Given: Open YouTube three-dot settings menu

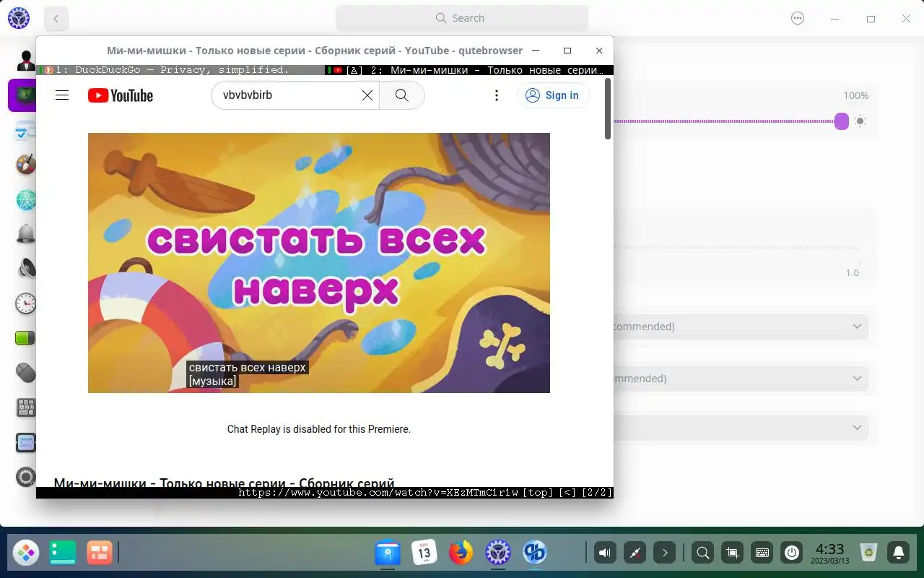Looking at the screenshot, I should (x=497, y=95).
